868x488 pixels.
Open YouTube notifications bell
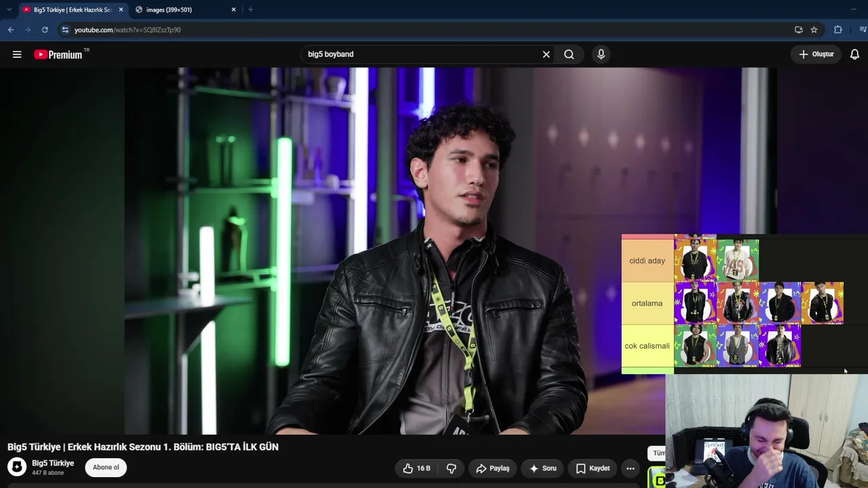[854, 54]
